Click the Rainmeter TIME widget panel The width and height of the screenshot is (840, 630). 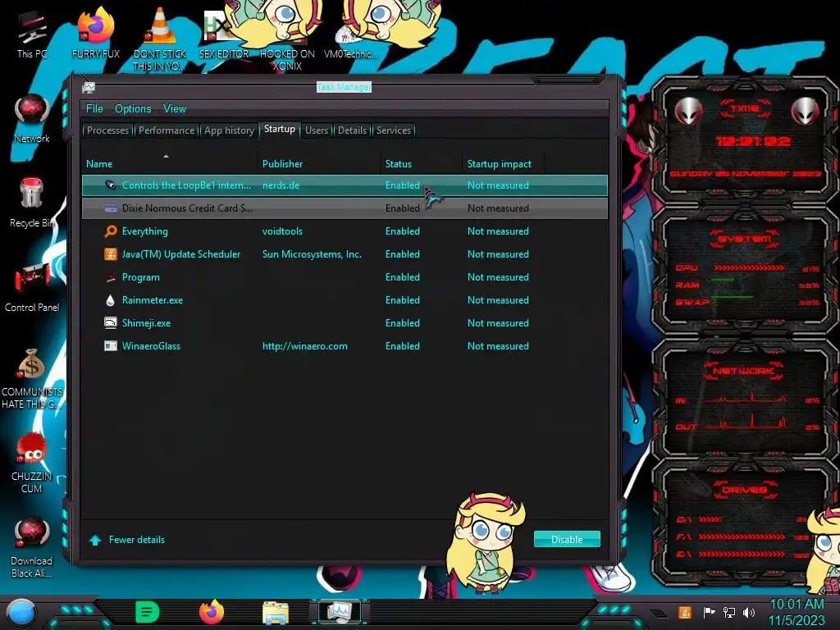[x=745, y=140]
